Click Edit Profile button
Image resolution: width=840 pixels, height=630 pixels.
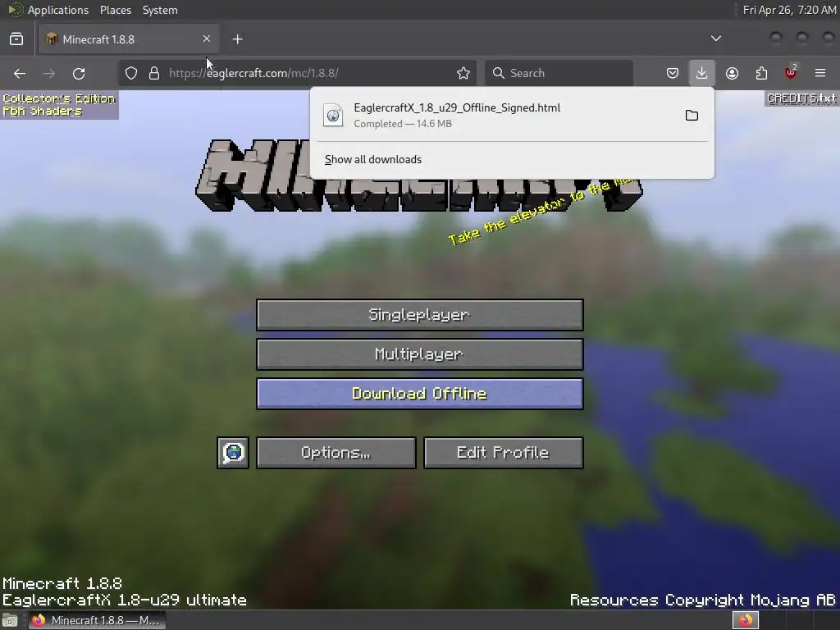tap(503, 453)
